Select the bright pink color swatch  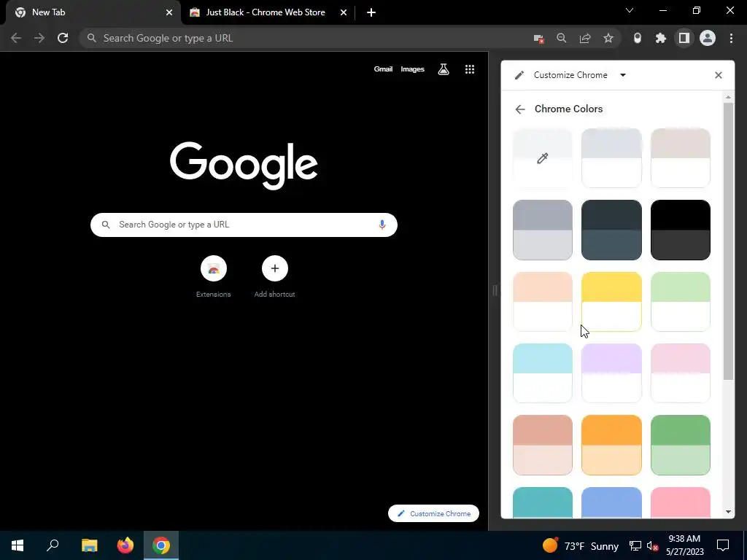(681, 502)
